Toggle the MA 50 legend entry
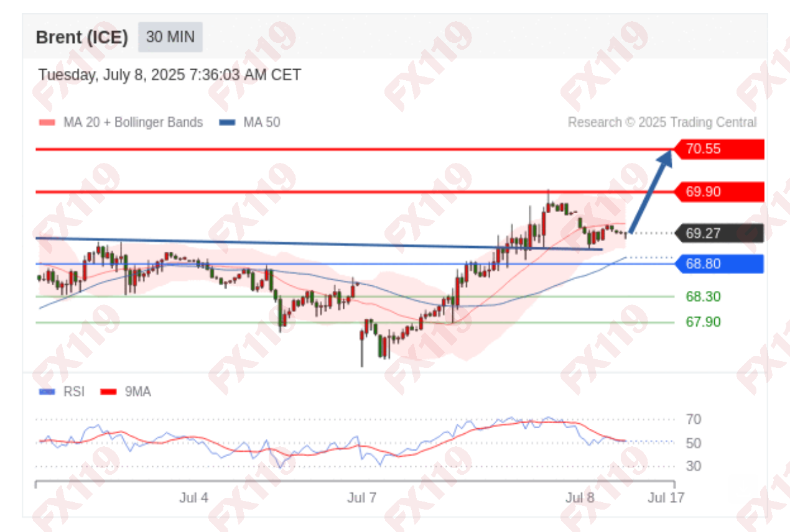The image size is (790, 532). tap(249, 122)
